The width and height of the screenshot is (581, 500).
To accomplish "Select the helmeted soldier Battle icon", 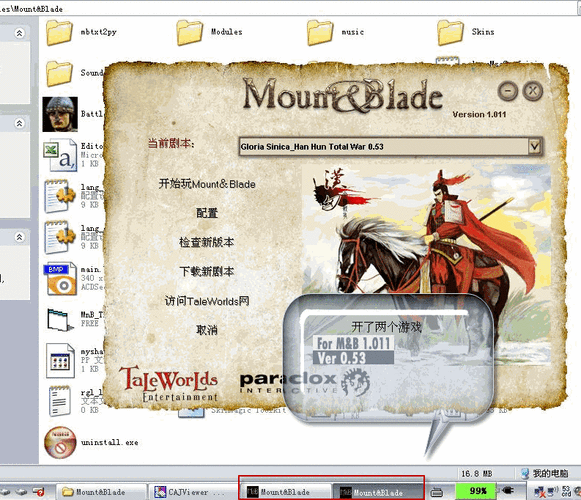I will 60,114.
